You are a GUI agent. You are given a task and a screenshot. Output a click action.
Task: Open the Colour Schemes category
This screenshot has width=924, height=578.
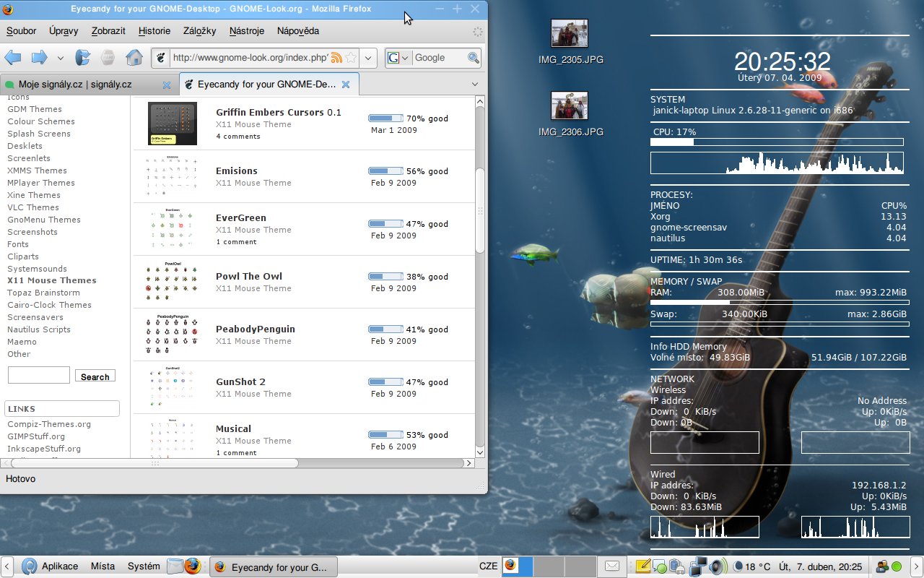[x=41, y=121]
